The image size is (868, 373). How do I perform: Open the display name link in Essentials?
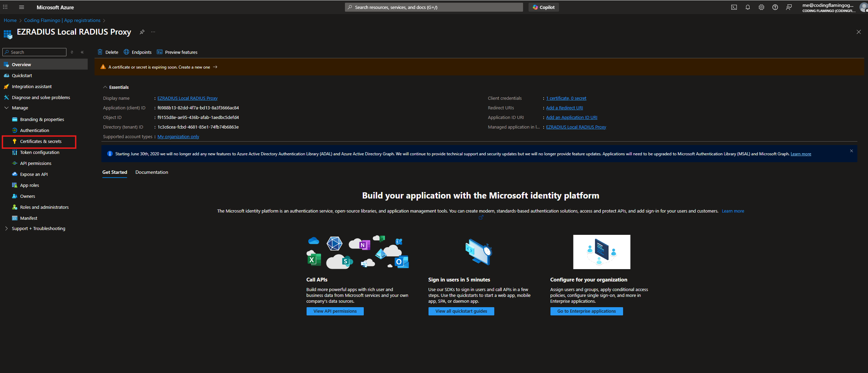[187, 98]
